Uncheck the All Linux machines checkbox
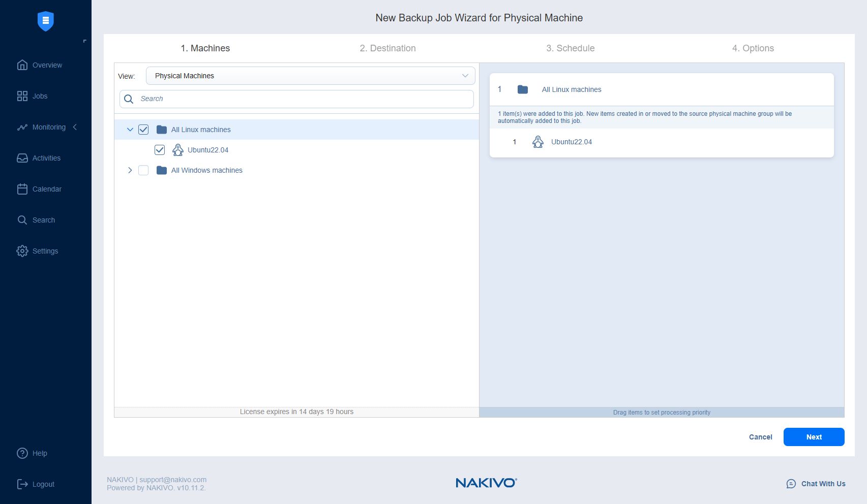867x504 pixels. (x=143, y=130)
